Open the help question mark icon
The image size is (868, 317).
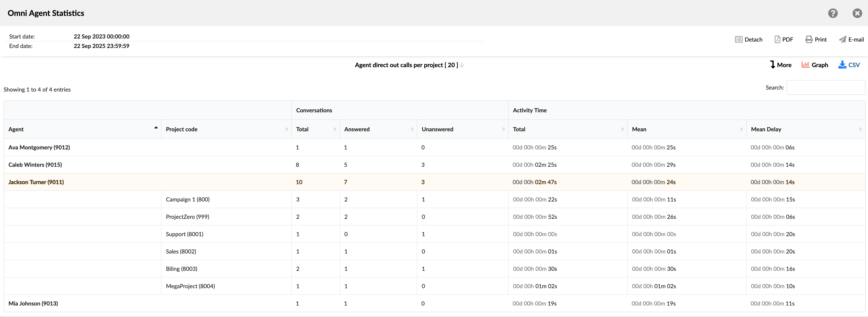point(833,13)
